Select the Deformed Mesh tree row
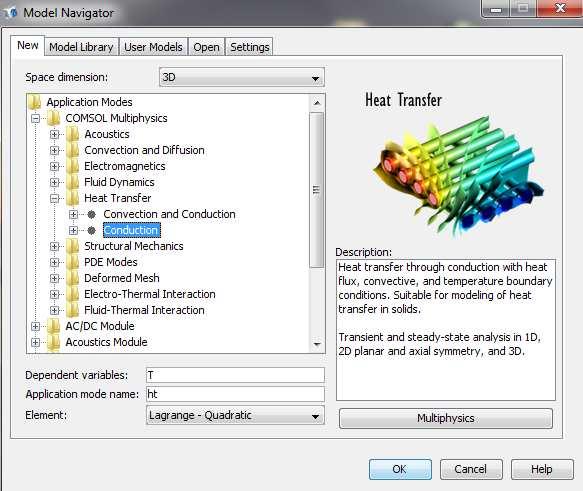 pyautogui.click(x=122, y=278)
